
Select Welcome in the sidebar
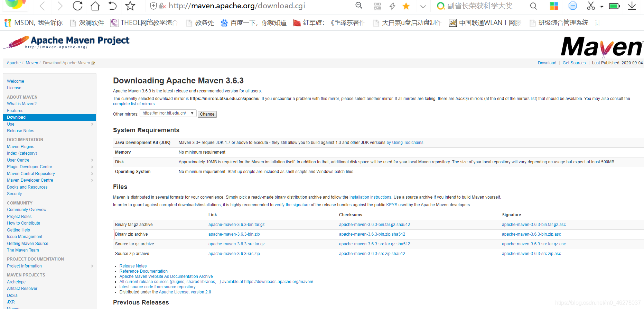[16, 81]
